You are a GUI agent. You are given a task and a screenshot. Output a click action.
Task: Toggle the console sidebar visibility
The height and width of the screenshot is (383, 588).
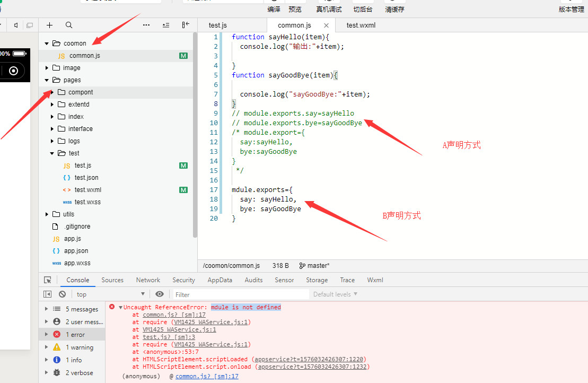pyautogui.click(x=48, y=294)
